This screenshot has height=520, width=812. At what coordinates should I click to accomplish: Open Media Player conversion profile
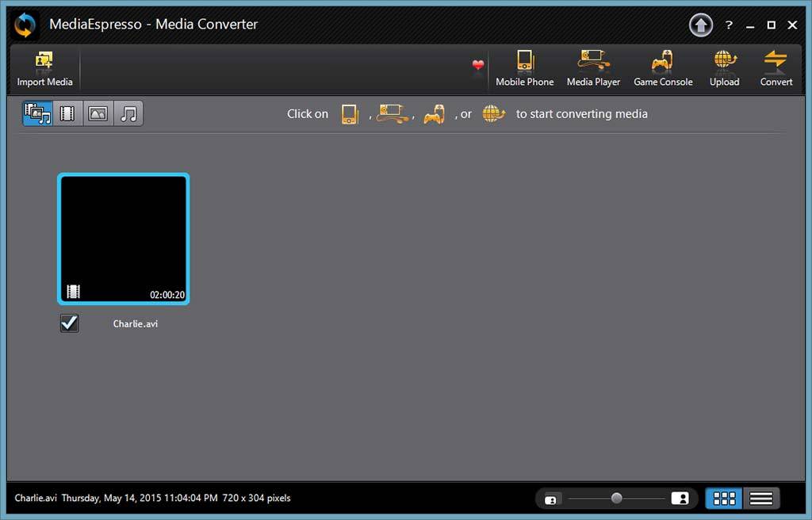click(x=593, y=68)
